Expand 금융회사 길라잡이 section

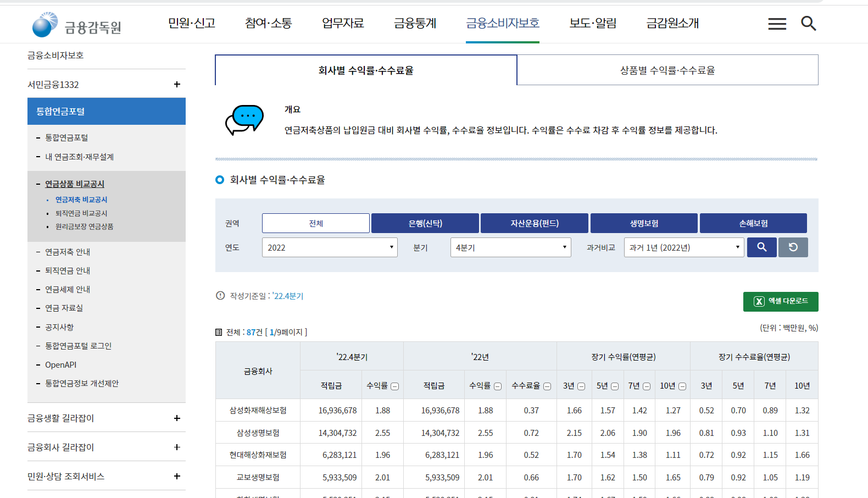click(177, 447)
